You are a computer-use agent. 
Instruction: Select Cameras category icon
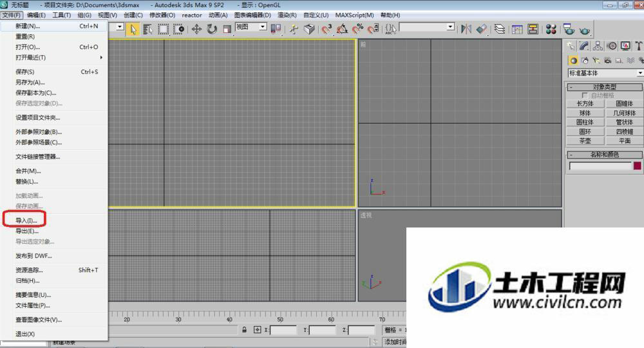(x=607, y=61)
